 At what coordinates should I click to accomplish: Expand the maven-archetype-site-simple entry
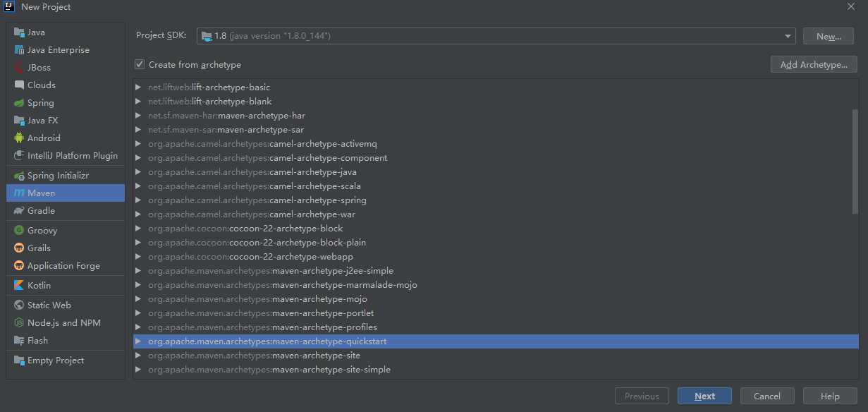click(138, 370)
